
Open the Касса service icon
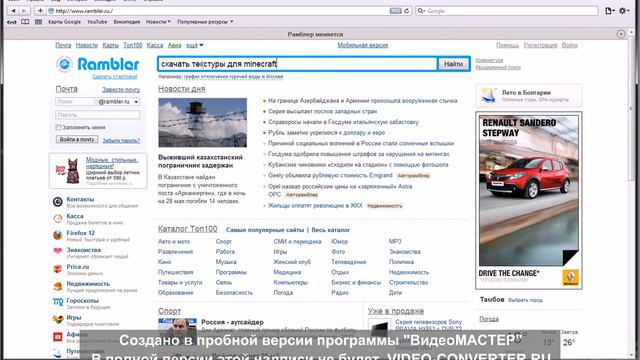(58, 218)
